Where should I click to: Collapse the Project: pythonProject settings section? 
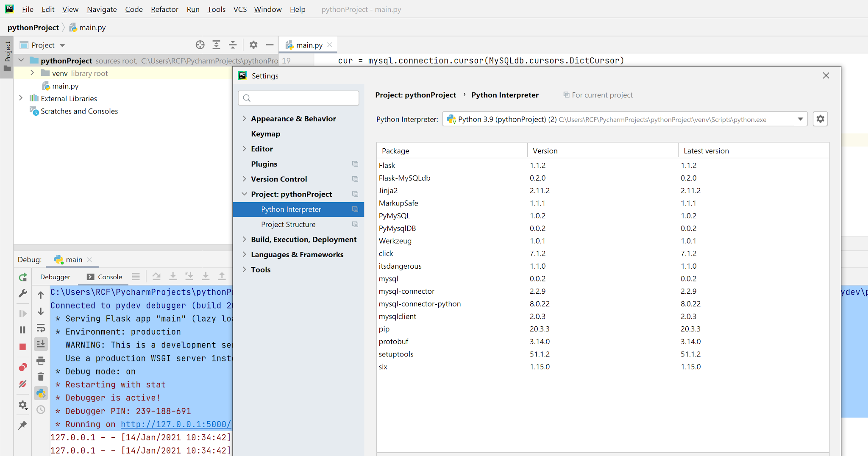coord(245,194)
